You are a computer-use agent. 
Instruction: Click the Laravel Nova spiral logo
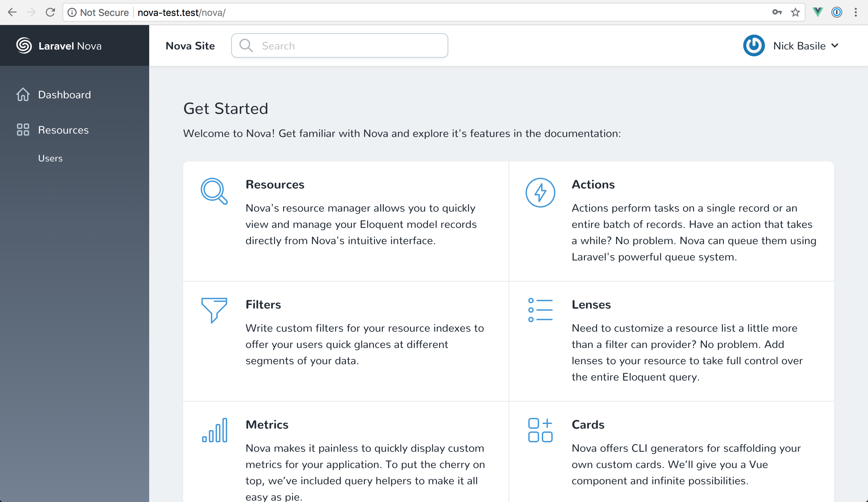point(24,46)
